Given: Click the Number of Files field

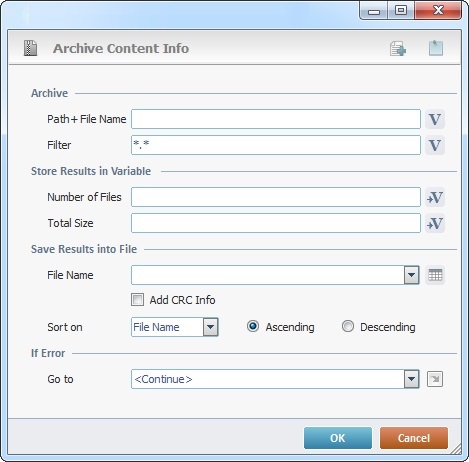Looking at the screenshot, I should pos(276,197).
